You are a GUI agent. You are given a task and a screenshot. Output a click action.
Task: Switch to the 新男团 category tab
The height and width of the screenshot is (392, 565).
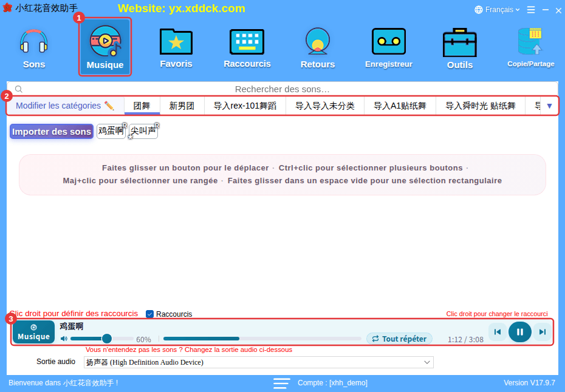(182, 106)
